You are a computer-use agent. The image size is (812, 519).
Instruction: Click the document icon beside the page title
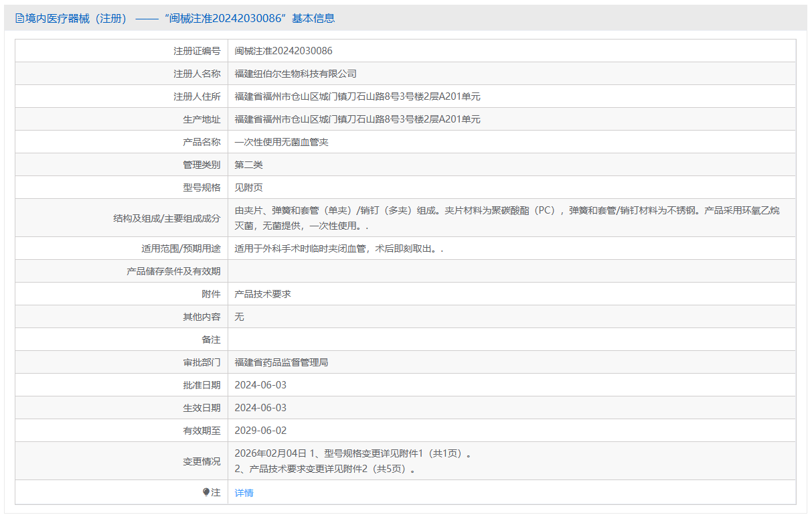[19, 18]
